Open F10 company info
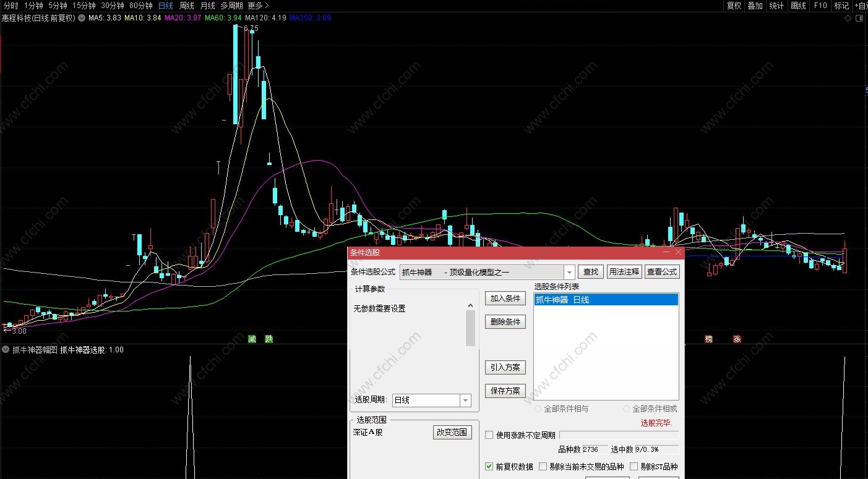The image size is (868, 479). (820, 6)
